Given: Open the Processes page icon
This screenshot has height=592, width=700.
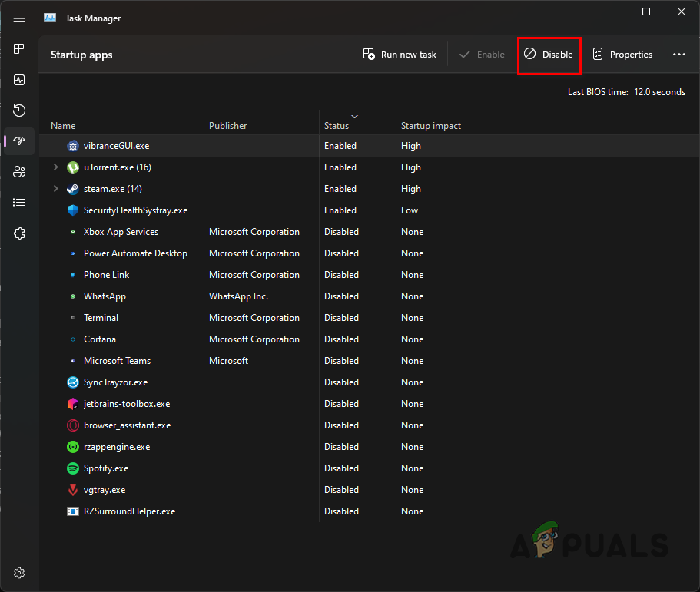Looking at the screenshot, I should tap(18, 48).
